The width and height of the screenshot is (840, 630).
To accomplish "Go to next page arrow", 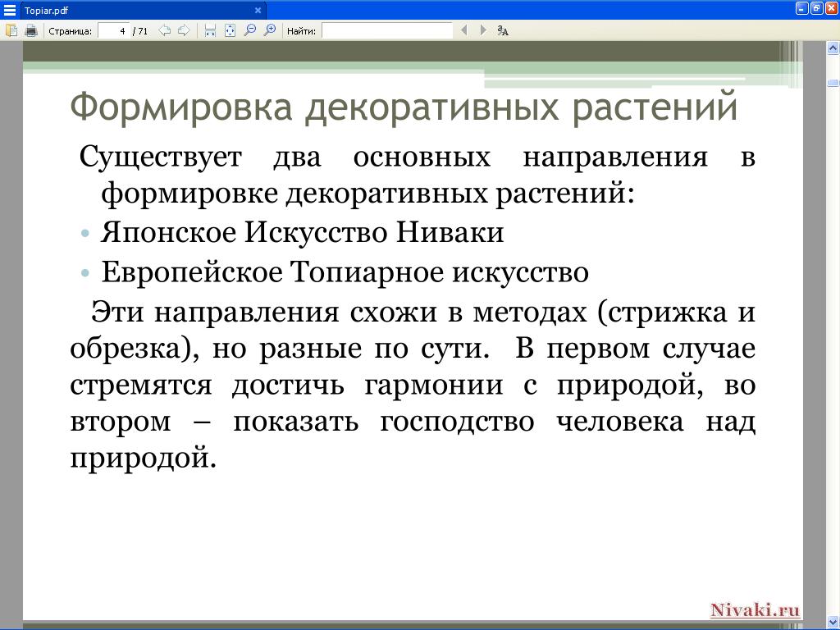I will pos(184,30).
